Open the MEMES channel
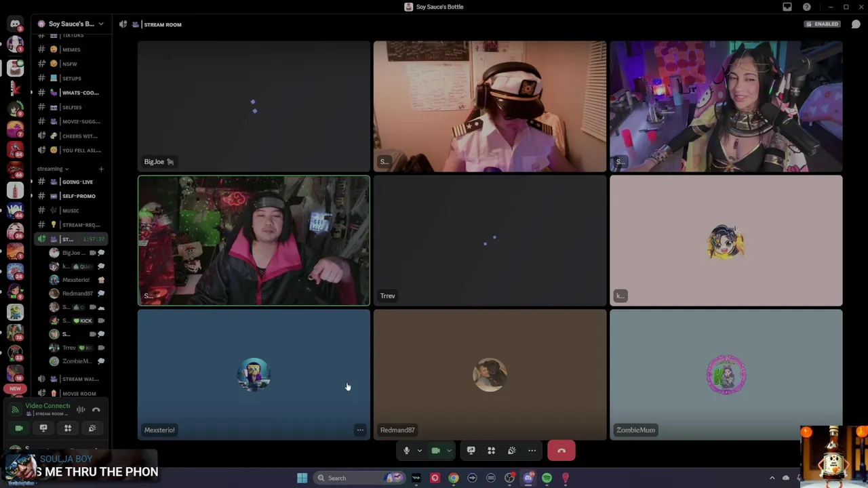The height and width of the screenshot is (488, 868). [x=71, y=49]
